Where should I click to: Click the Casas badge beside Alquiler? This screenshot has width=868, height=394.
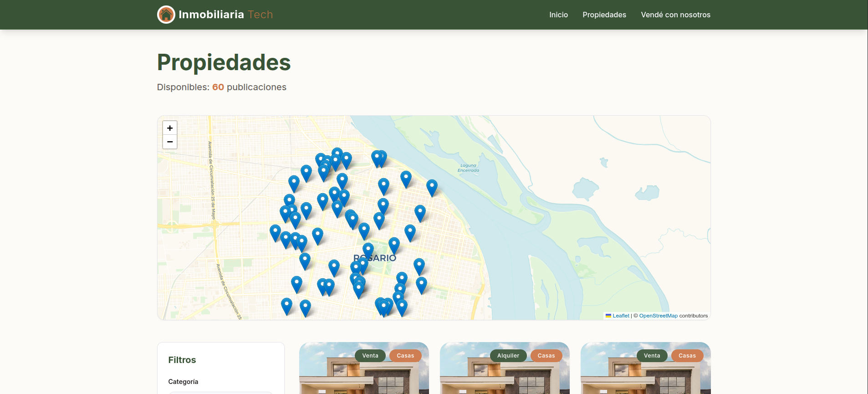(x=546, y=356)
